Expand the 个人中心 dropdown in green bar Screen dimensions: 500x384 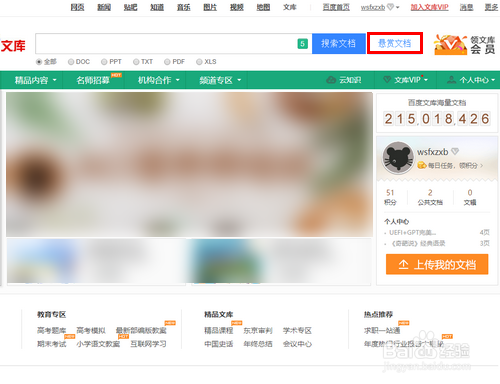(x=493, y=80)
